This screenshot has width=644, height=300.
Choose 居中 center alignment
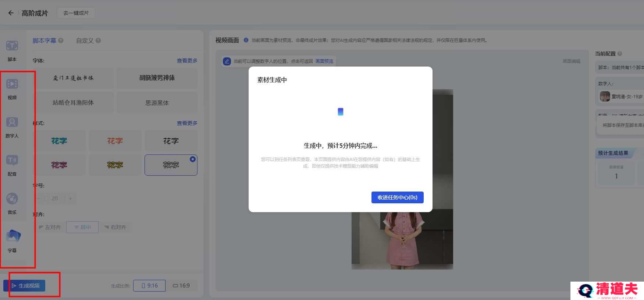point(82,227)
